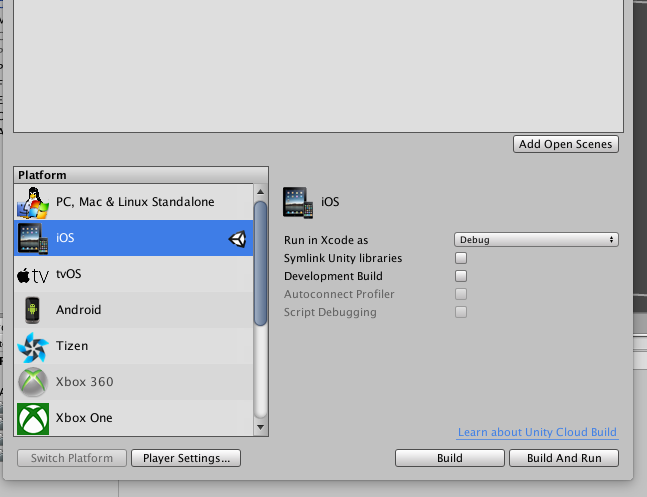Open Player Settings
Image resolution: width=647 pixels, height=497 pixels.
pyautogui.click(x=186, y=458)
